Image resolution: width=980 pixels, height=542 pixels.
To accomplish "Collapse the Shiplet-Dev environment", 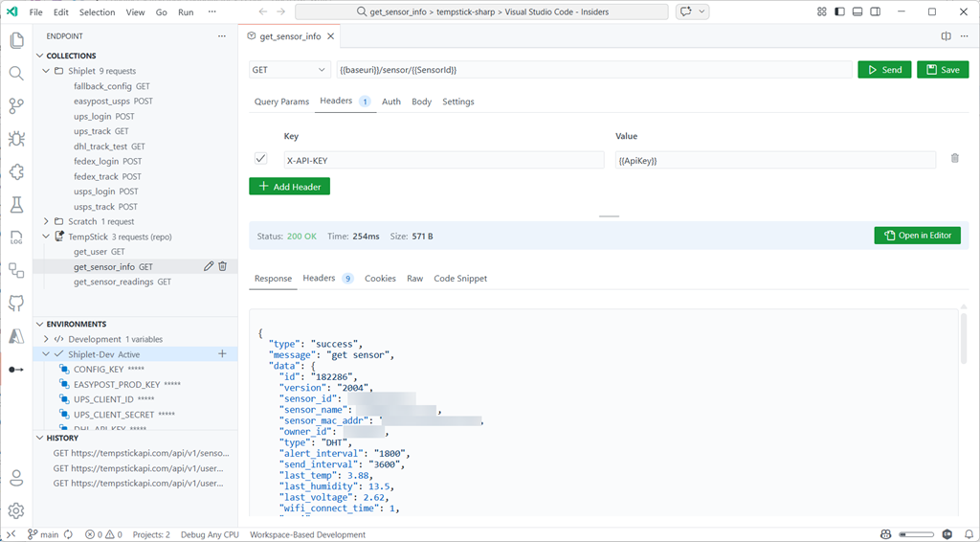I will (46, 353).
